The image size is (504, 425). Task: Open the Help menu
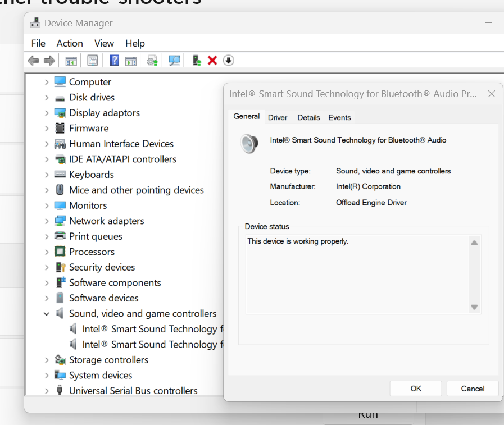pos(135,43)
